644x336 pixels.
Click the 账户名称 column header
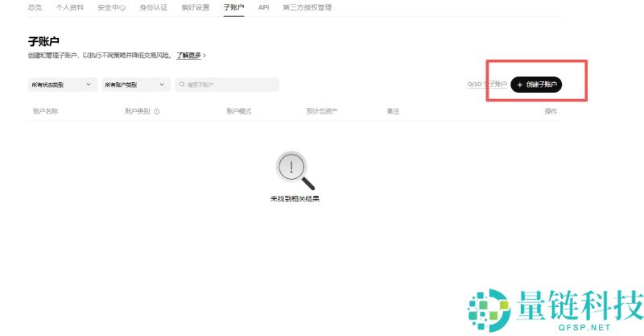pos(46,111)
